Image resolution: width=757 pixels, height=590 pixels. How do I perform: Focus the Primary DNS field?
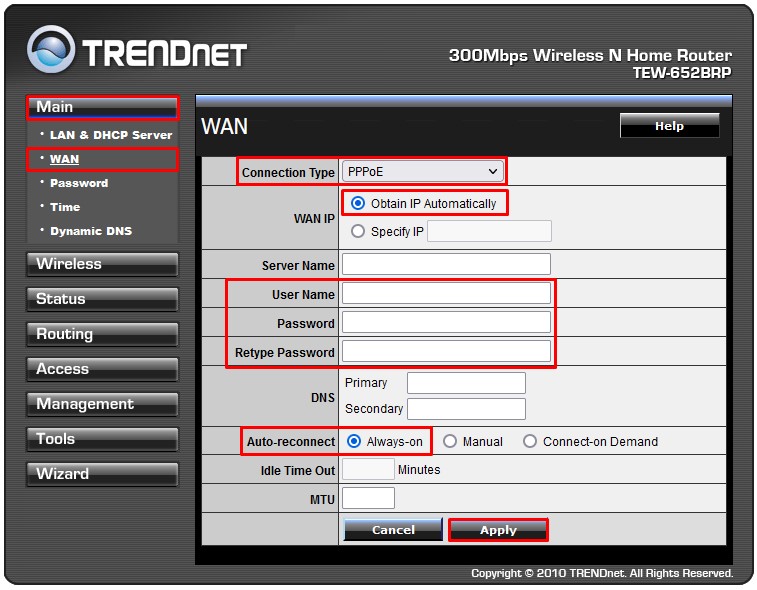click(466, 383)
